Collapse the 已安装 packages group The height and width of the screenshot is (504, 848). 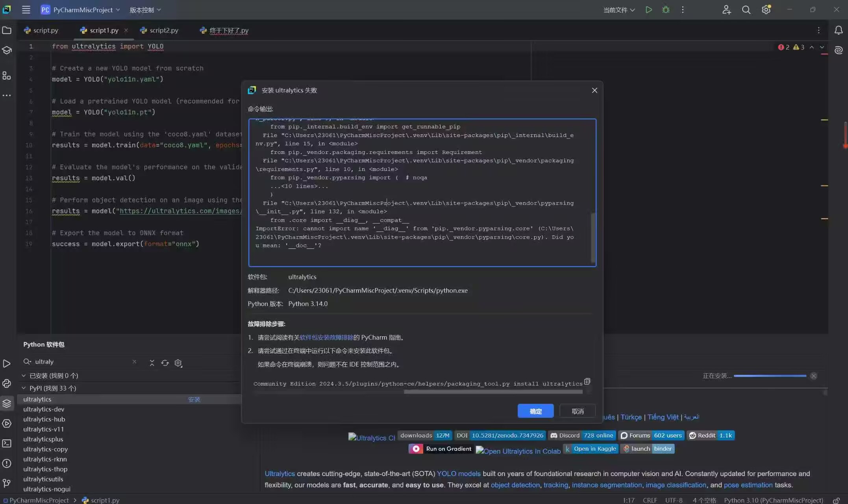click(x=24, y=376)
